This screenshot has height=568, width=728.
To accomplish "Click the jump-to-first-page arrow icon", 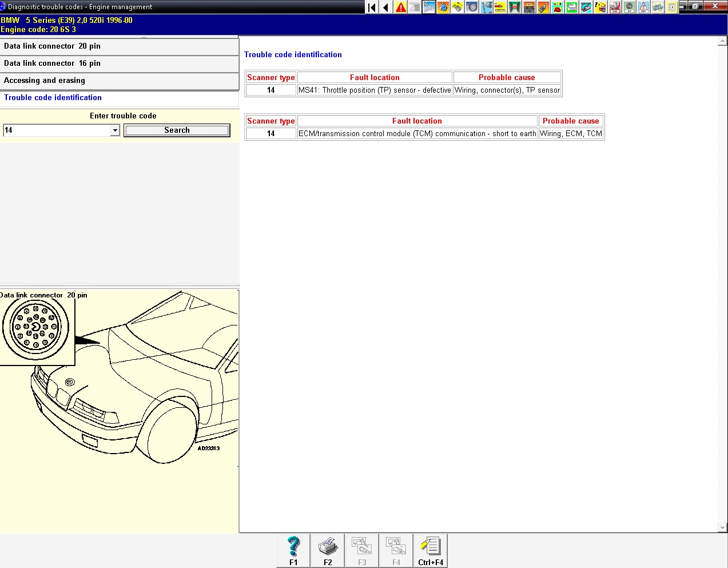I will [x=372, y=7].
